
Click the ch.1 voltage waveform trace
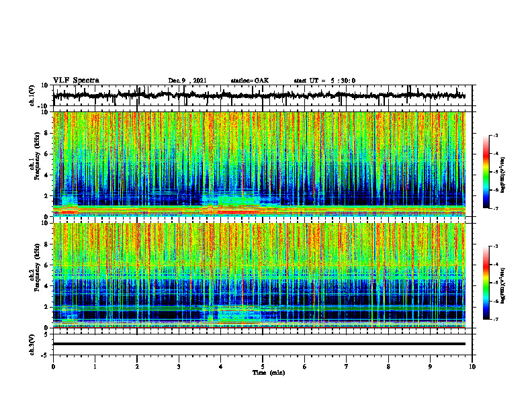[x=259, y=95]
